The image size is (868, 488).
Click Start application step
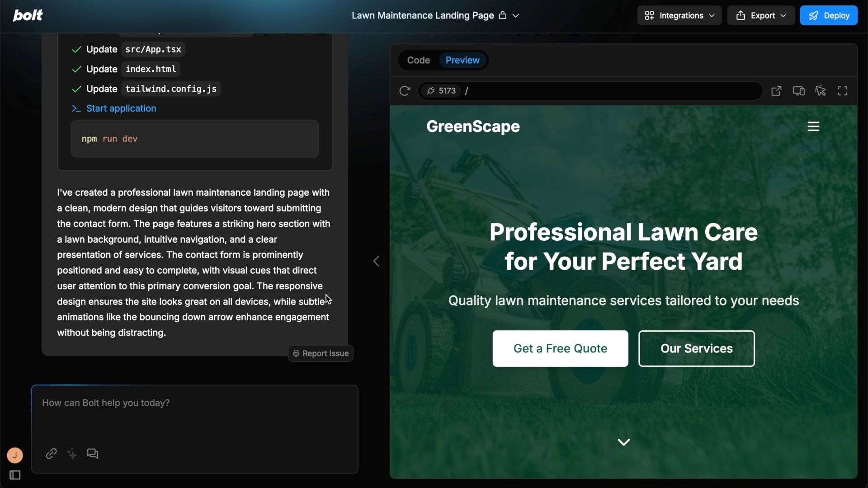click(x=121, y=108)
